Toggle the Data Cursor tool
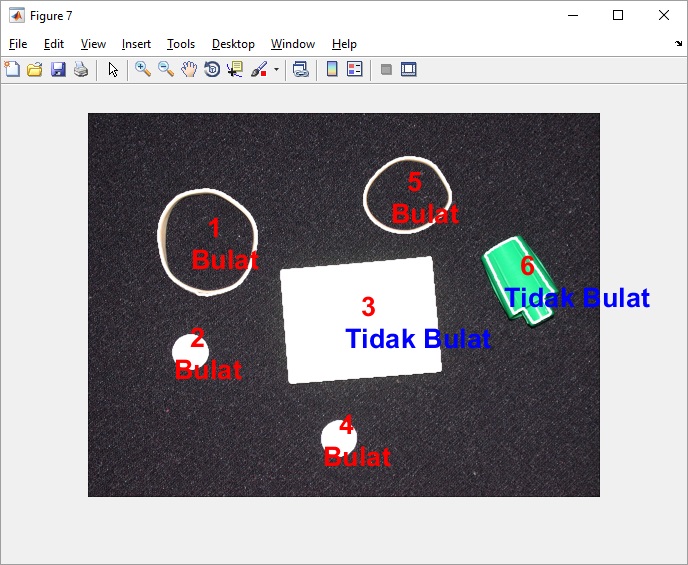Screen dimensions: 688x565 pos(235,69)
